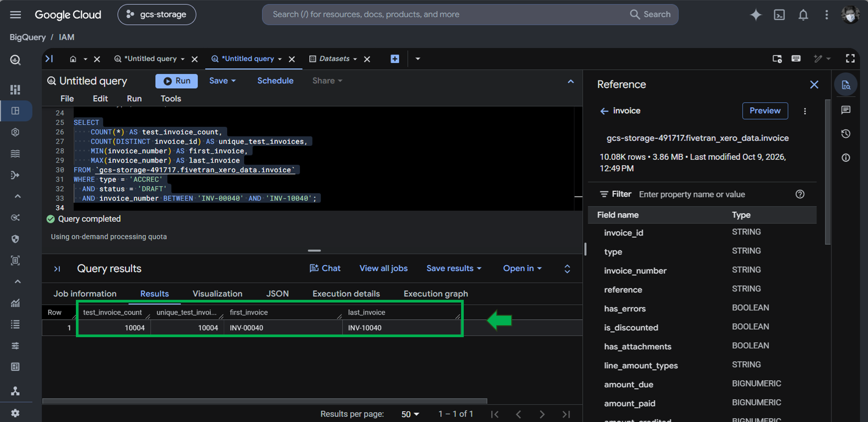Open the info icon in right rail

click(x=846, y=158)
